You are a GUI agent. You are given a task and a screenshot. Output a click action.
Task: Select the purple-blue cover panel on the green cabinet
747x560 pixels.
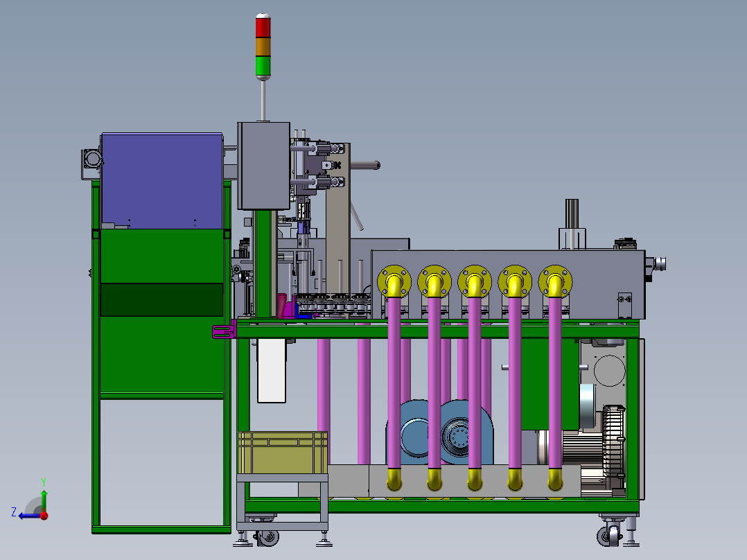[x=162, y=181]
